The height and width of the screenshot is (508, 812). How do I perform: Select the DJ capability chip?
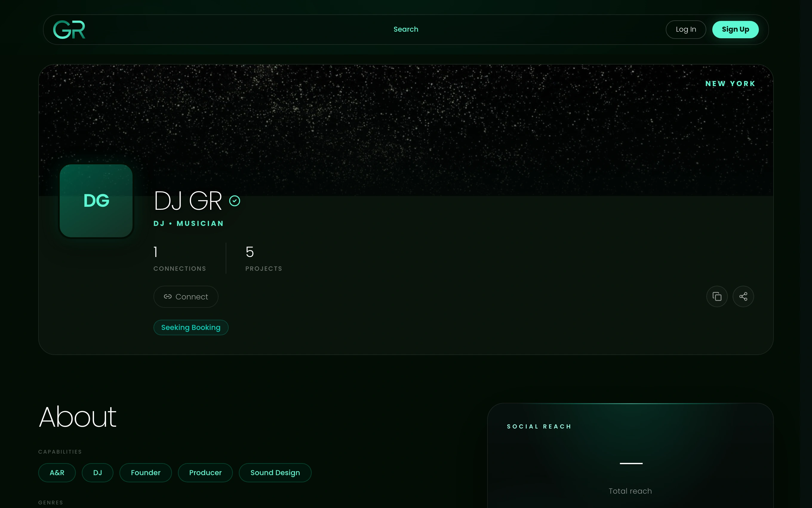(x=98, y=472)
